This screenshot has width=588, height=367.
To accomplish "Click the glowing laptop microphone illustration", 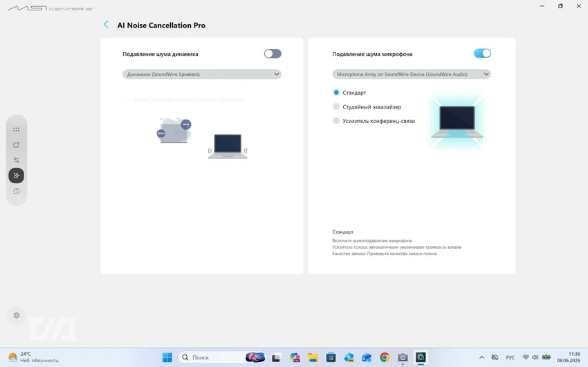I will pyautogui.click(x=457, y=122).
